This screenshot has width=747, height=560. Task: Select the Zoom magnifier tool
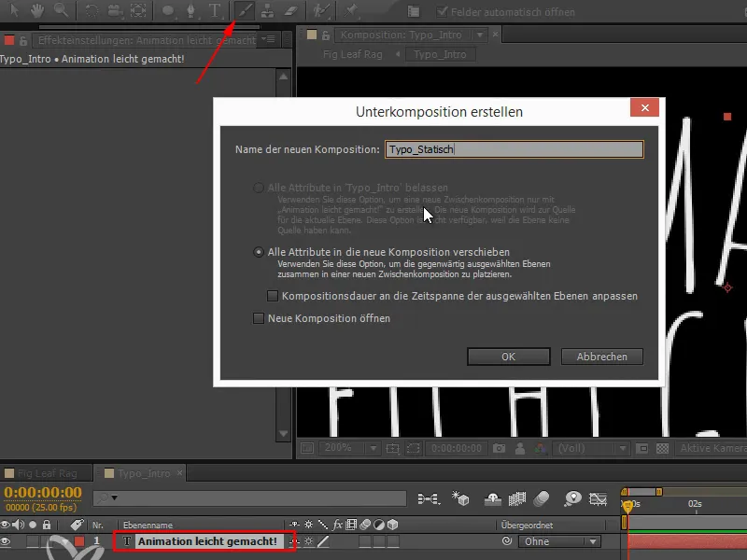pyautogui.click(x=61, y=10)
